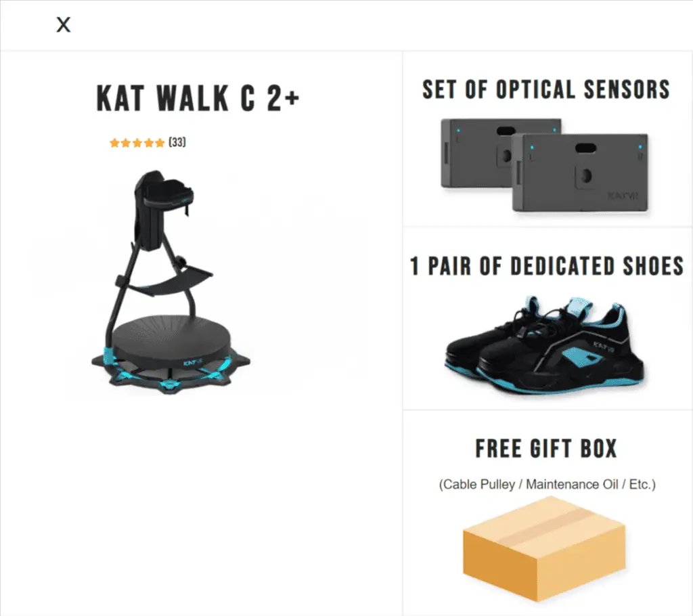Click the Set of Optical Sensors heading

click(x=546, y=90)
